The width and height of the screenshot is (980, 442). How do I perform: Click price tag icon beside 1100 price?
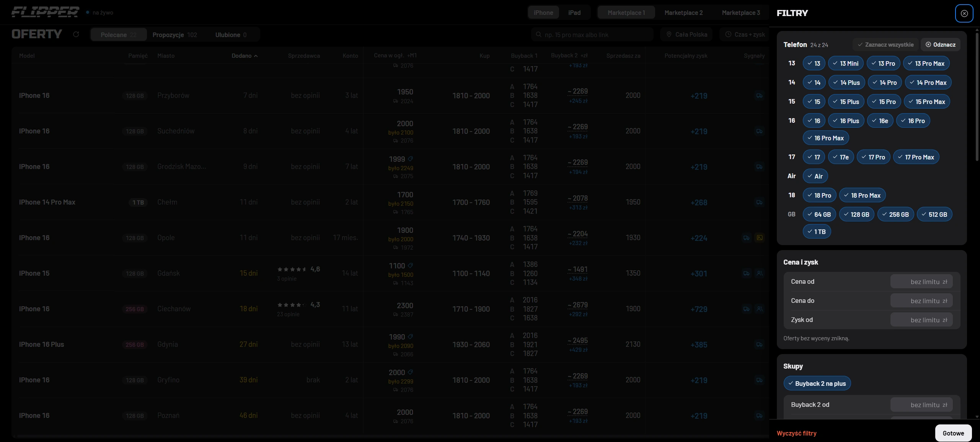click(410, 265)
